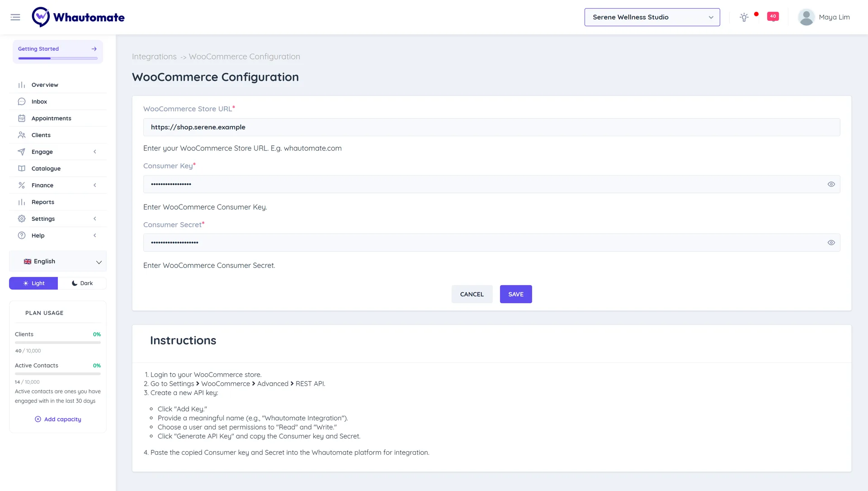Click the UK flag language icon

pos(28,262)
